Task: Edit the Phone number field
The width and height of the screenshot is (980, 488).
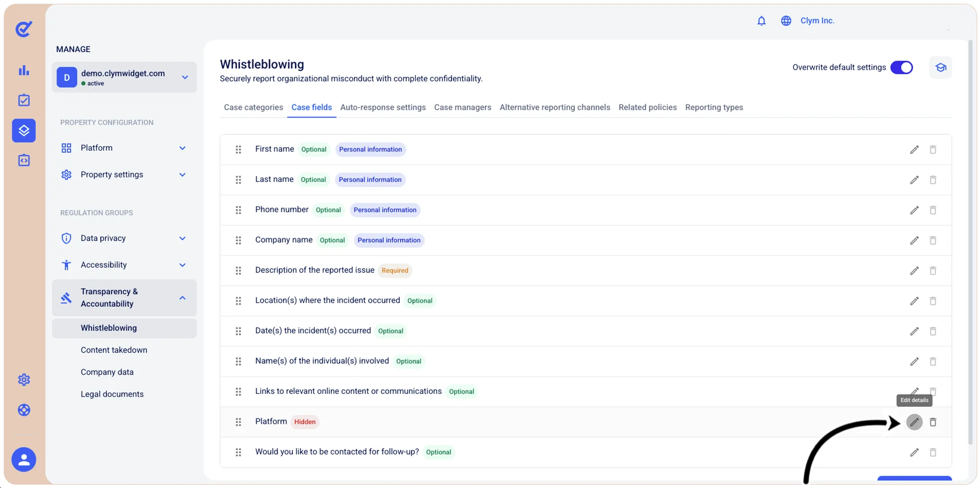Action: coord(914,210)
